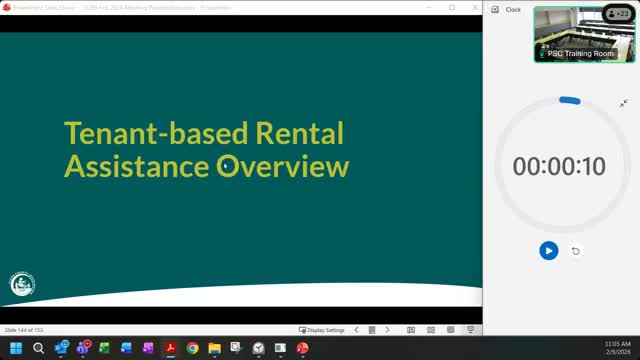Image resolution: width=640 pixels, height=360 pixels.
Task: Open the purple app icon on the taskbar
Action: [x=148, y=348]
